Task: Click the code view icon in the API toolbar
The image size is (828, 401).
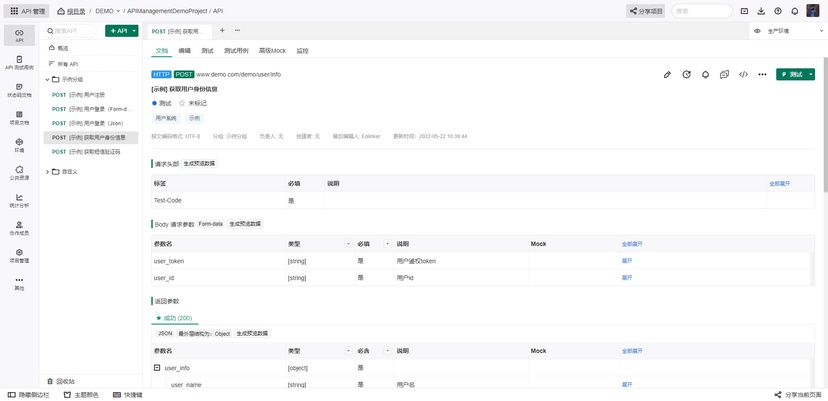Action: click(743, 74)
